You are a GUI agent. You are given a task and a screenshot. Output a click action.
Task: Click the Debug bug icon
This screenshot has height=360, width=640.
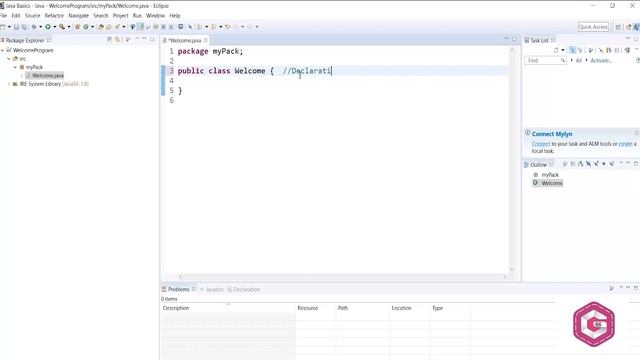click(x=34, y=27)
